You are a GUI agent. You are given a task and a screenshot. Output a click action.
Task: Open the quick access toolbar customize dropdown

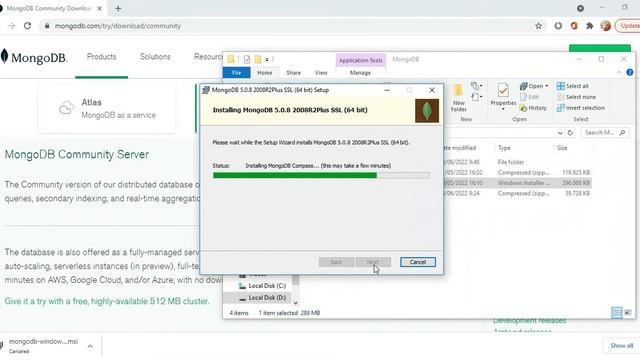pyautogui.click(x=267, y=60)
